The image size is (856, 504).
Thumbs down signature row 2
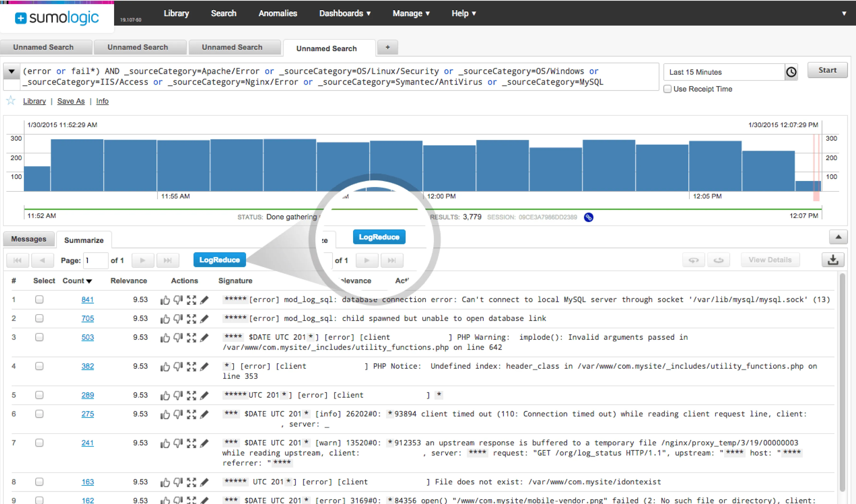(178, 318)
